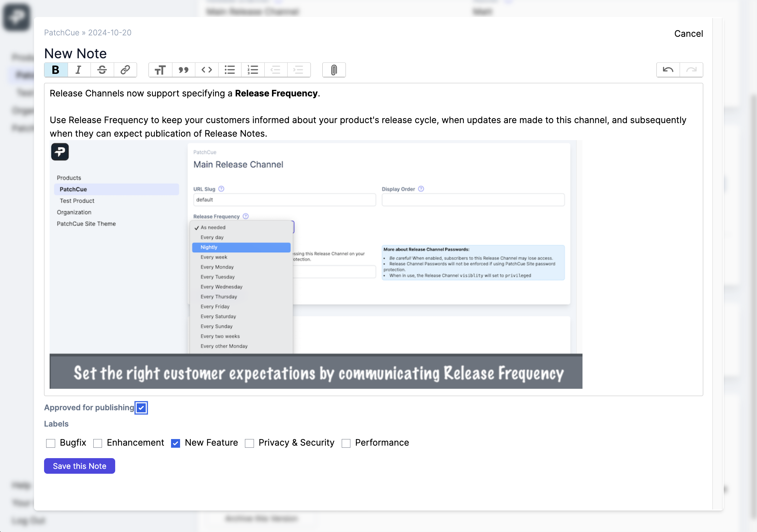The width and height of the screenshot is (757, 532).
Task: Click 'Approved for publishing' label text
Action: pos(89,407)
